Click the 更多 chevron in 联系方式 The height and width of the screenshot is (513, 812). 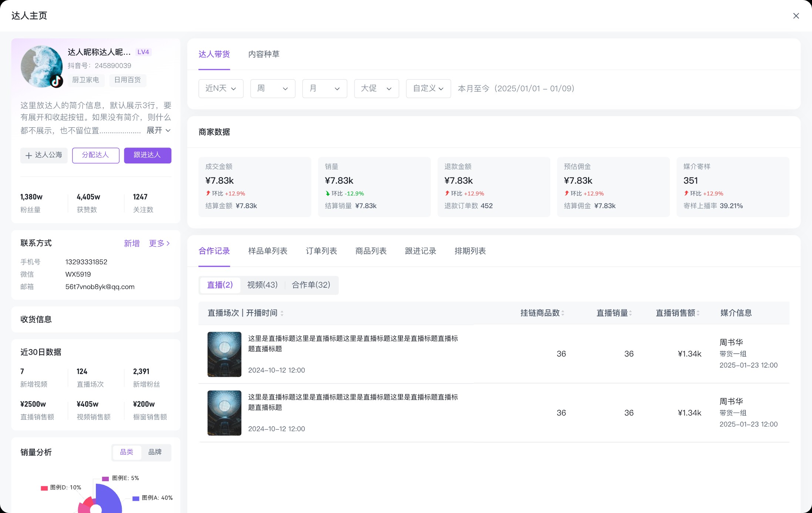tap(168, 243)
